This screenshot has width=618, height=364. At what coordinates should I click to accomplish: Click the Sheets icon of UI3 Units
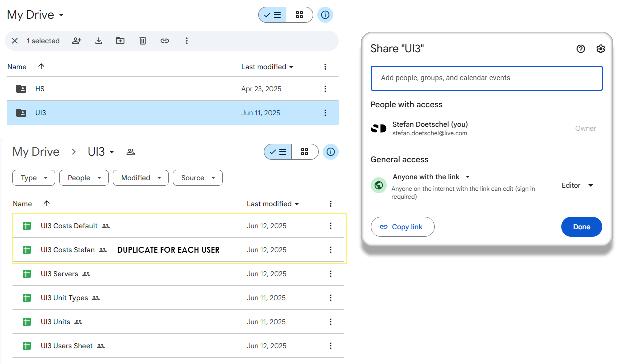27,322
